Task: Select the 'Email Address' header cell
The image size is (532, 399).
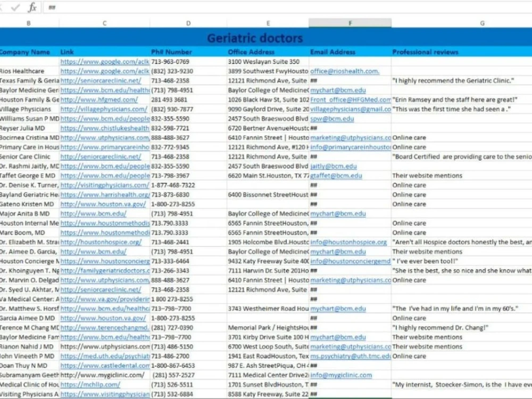Action: point(350,52)
